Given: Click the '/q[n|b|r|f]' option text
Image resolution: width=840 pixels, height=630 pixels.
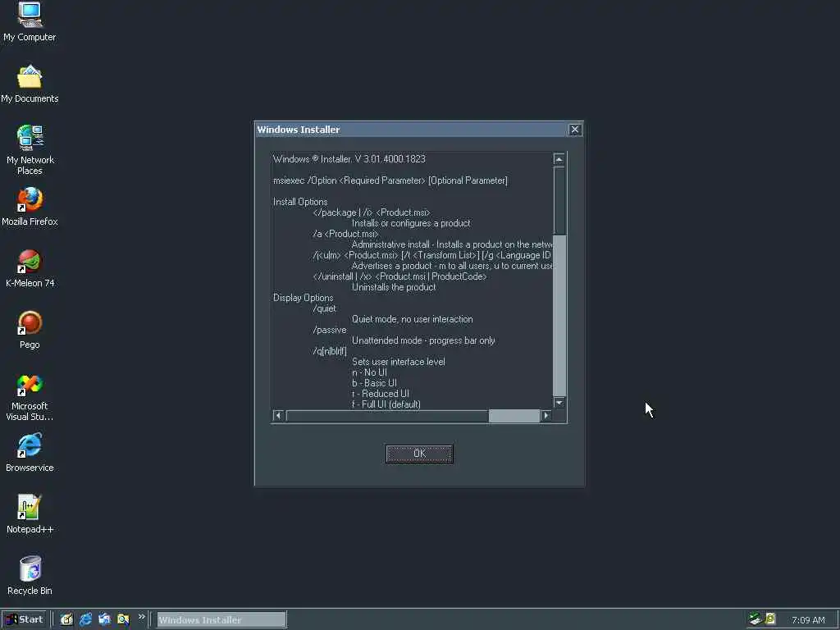Looking at the screenshot, I should coord(330,351).
